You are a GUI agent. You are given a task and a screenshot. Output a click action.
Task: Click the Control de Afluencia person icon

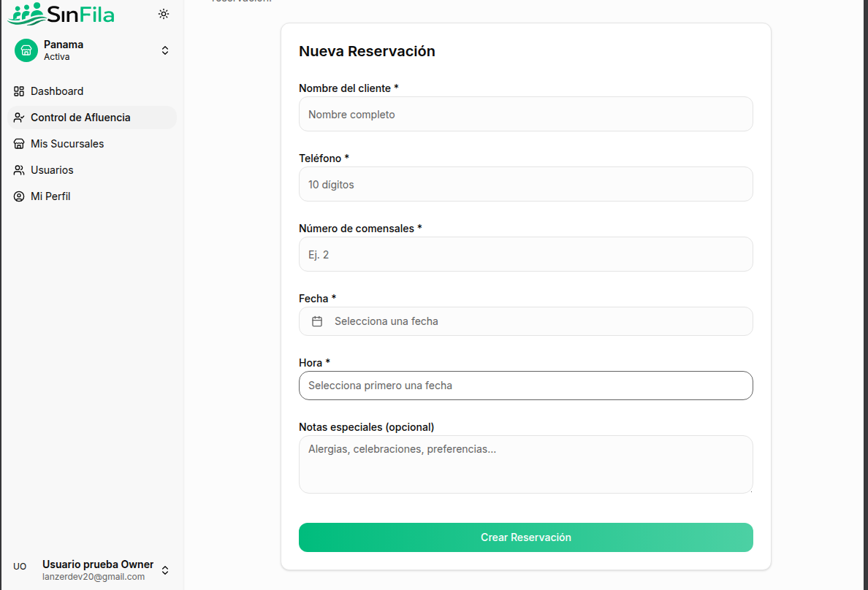(x=19, y=118)
